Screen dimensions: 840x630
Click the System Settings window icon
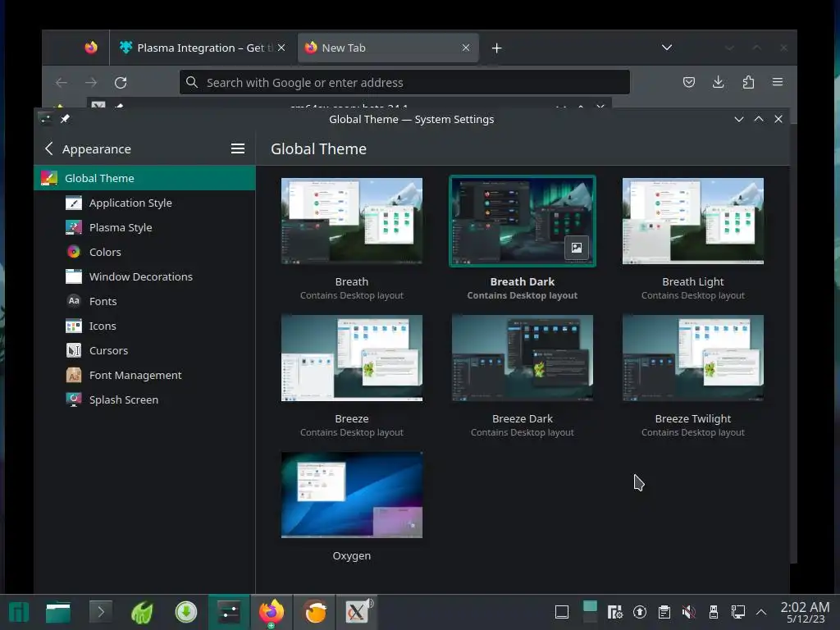coord(46,119)
